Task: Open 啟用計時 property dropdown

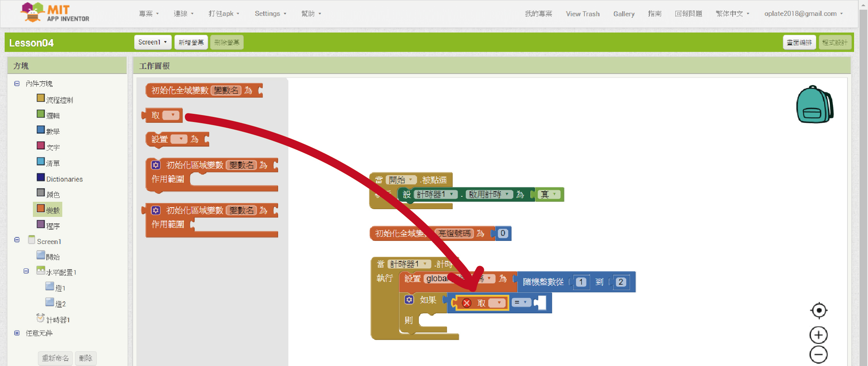Action: [489, 194]
